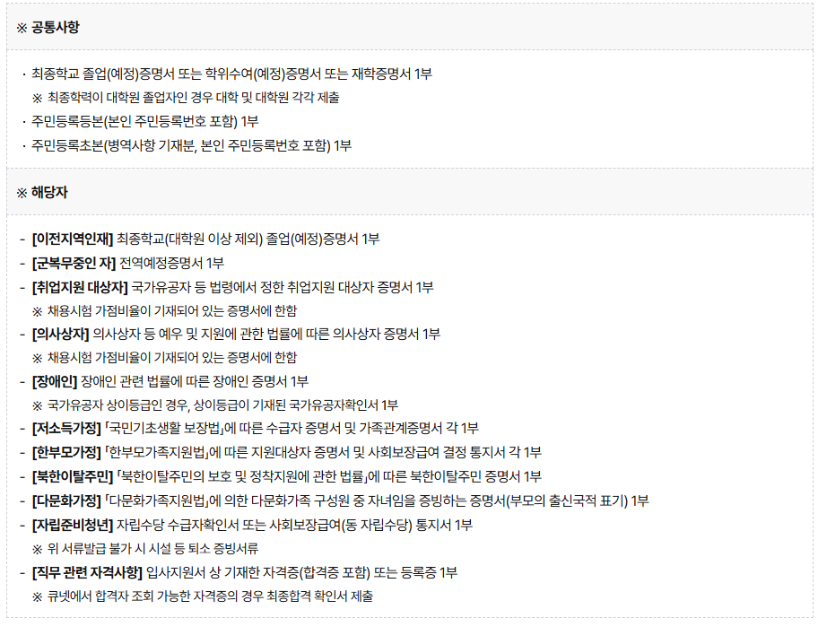Click the 국가유공자 상이등급 note line
This screenshot has height=644, width=827.
tap(222, 405)
